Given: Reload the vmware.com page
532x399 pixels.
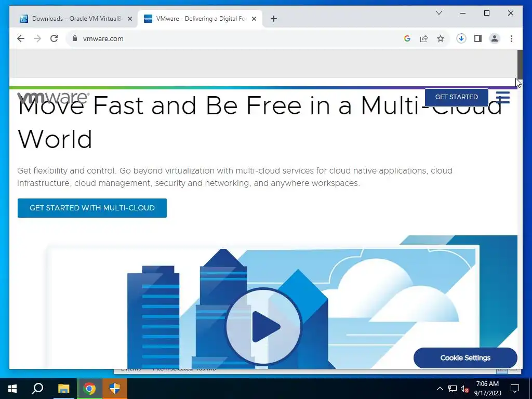Looking at the screenshot, I should click(54, 38).
